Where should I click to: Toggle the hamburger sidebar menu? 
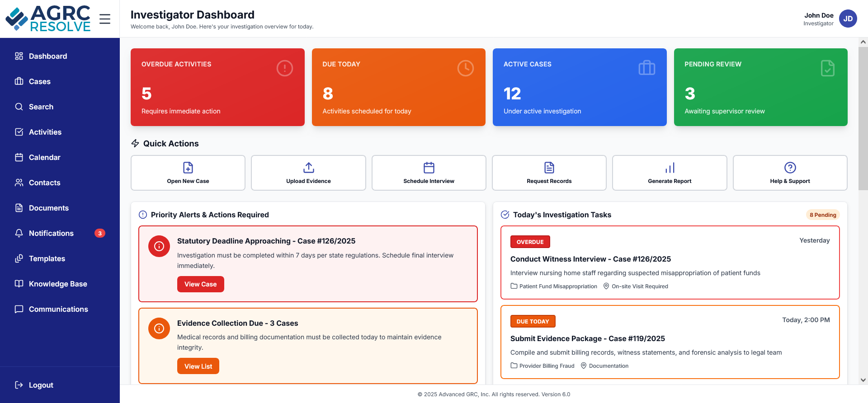[x=105, y=19]
